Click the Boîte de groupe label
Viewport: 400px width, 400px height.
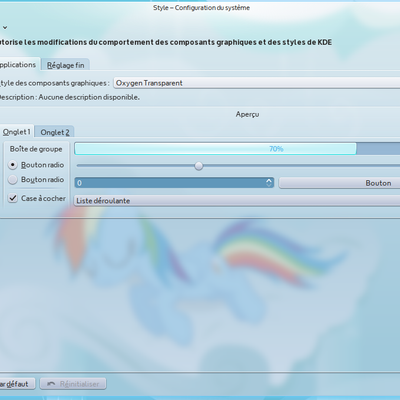[36, 149]
